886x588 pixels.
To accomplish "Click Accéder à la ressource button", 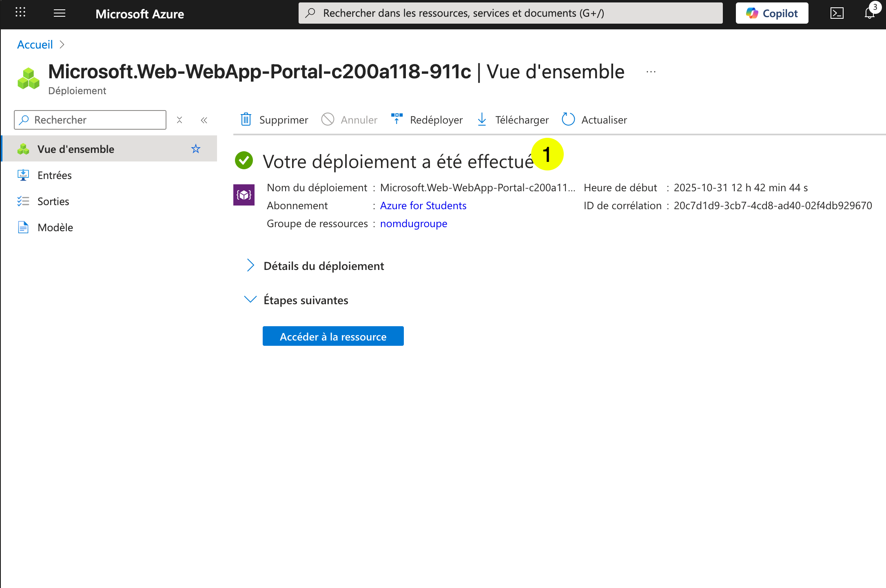I will point(333,336).
